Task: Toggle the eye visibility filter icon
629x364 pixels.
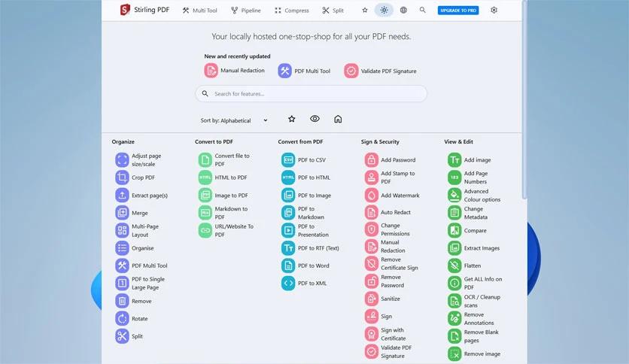Action: click(x=315, y=119)
